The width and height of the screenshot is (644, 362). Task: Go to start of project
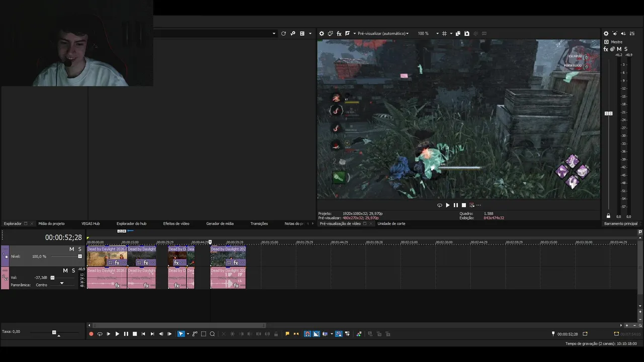pyautogui.click(x=143, y=334)
